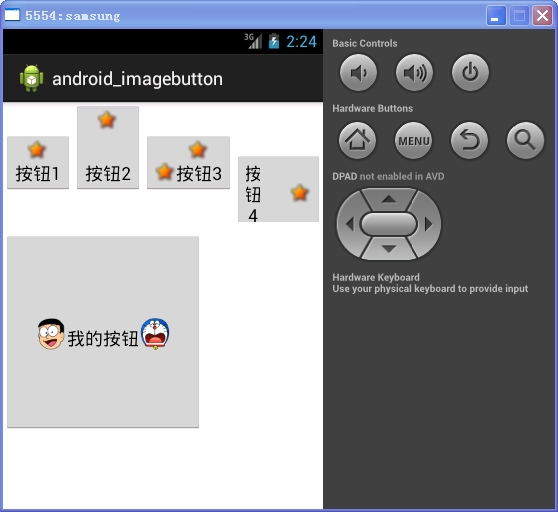The width and height of the screenshot is (558, 512).
Task: Click the emulator window icon in the title bar
Action: tap(12, 15)
